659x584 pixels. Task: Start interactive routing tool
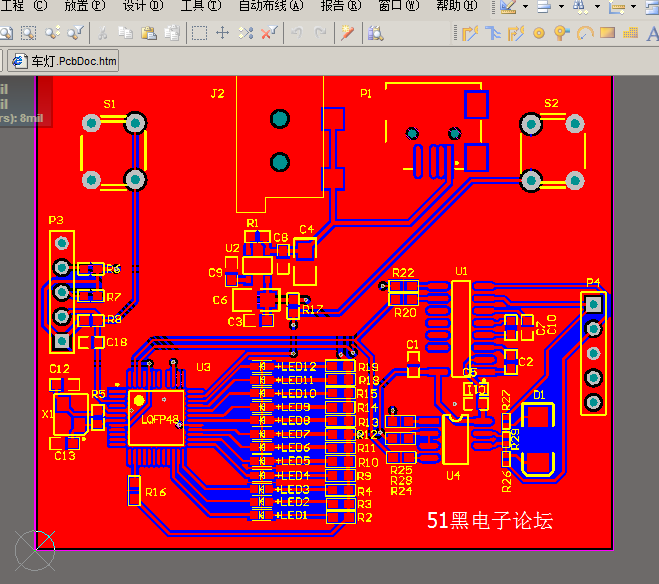(x=470, y=33)
